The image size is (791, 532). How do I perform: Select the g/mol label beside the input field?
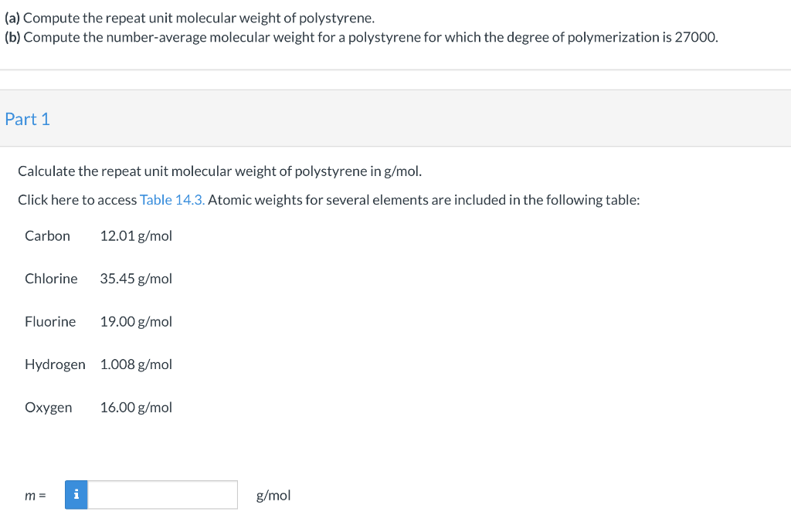273,495
